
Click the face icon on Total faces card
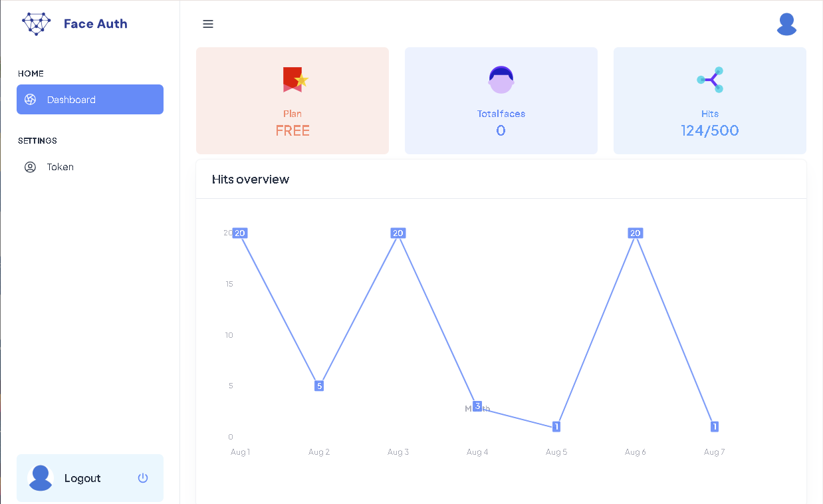(x=501, y=79)
